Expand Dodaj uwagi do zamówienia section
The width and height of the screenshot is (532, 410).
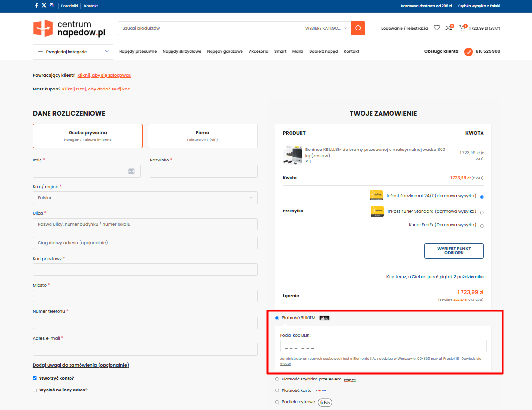coord(81,365)
